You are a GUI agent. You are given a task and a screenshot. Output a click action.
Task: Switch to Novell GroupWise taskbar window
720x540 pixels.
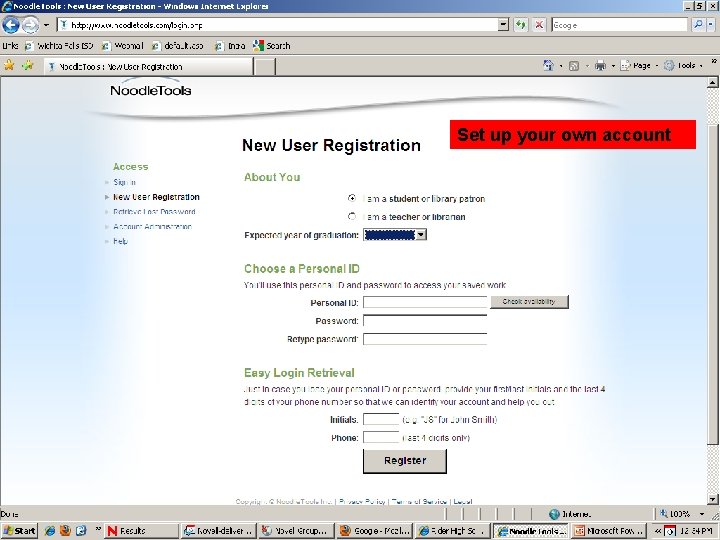coord(296,531)
